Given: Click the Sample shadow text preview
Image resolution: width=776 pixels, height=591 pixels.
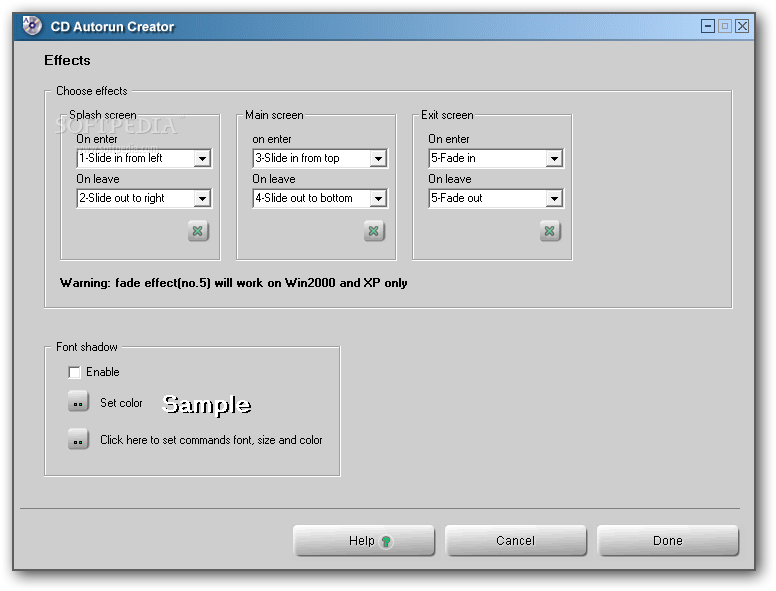Looking at the screenshot, I should 207,404.
